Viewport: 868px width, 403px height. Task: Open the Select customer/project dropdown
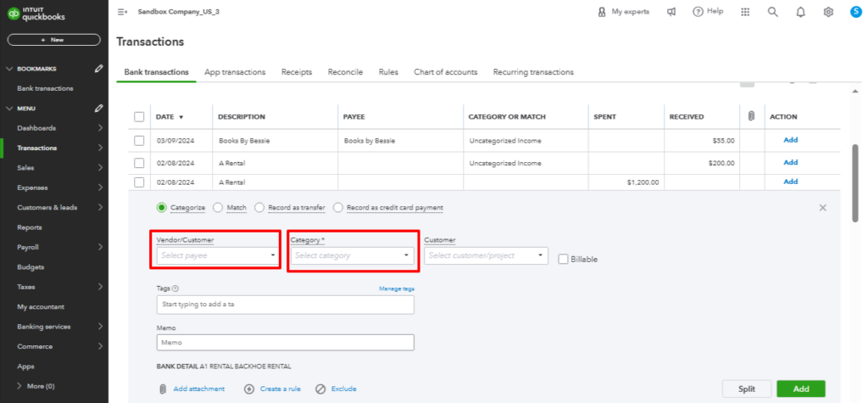[486, 255]
